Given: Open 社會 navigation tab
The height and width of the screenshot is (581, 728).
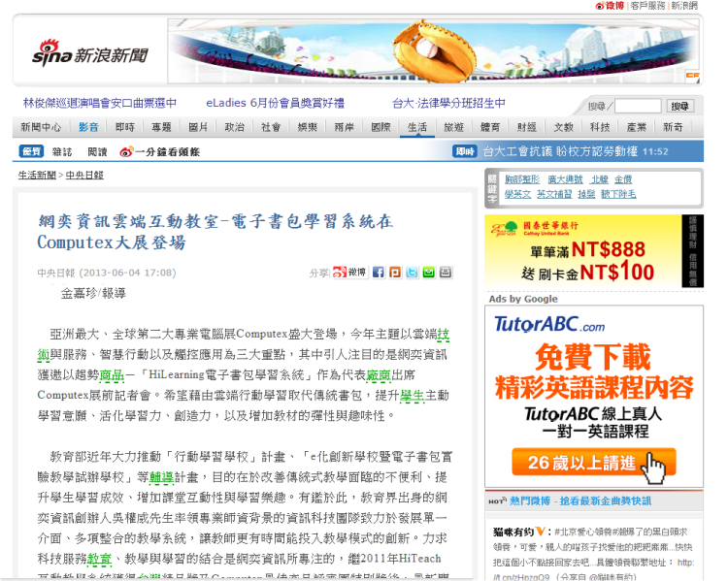Looking at the screenshot, I should (x=271, y=127).
